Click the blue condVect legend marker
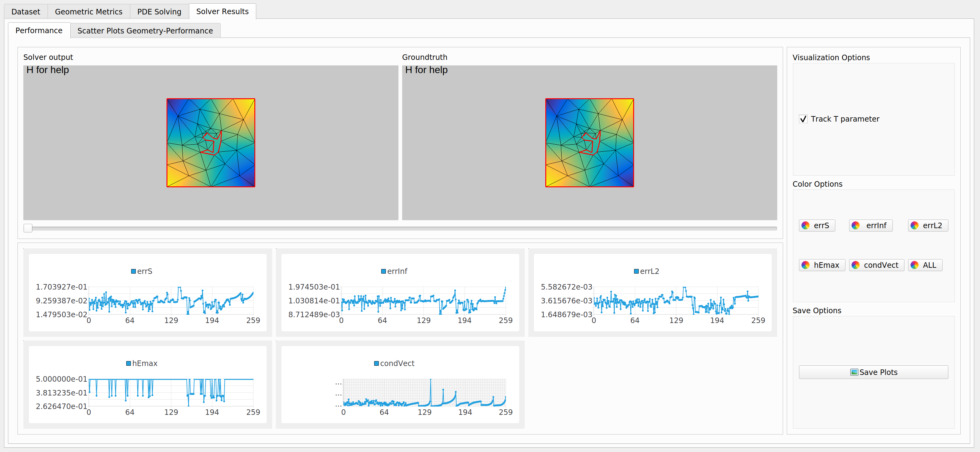The width and height of the screenshot is (980, 452). pos(376,364)
